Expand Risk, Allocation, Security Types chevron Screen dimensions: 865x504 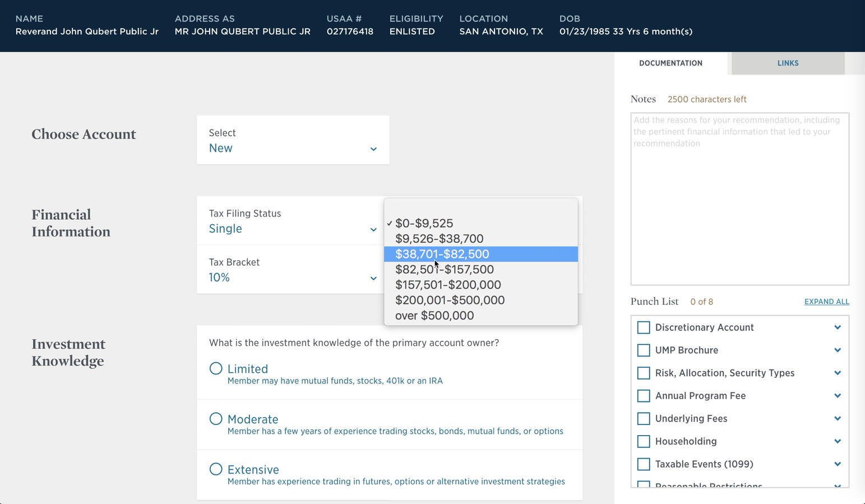coord(837,373)
